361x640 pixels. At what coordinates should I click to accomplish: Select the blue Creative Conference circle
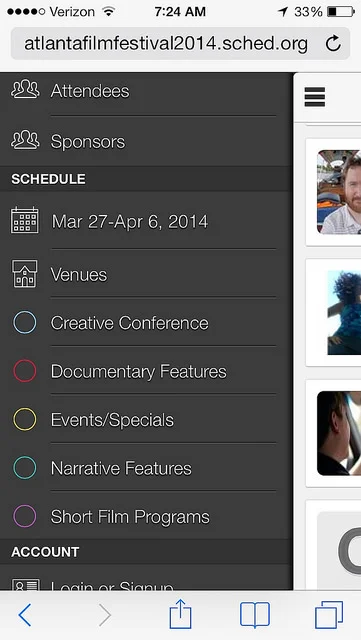coord(25,323)
